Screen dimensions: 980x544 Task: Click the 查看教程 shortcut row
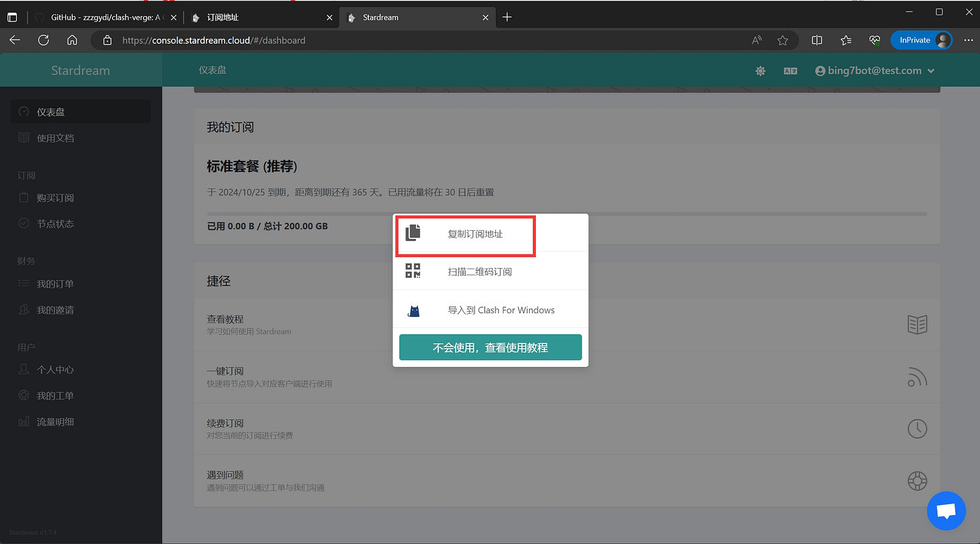point(567,325)
